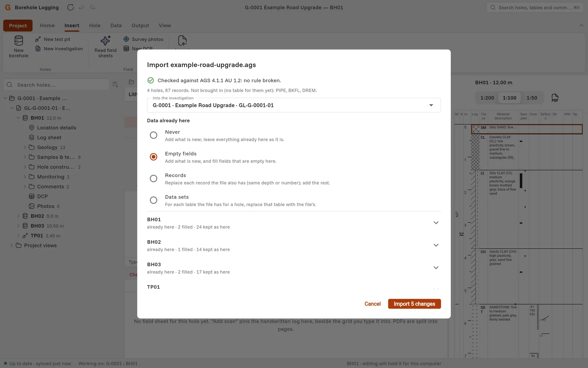Image resolution: width=588 pixels, height=368 pixels.
Task: Expand the BH03 import details
Action: coord(436,268)
